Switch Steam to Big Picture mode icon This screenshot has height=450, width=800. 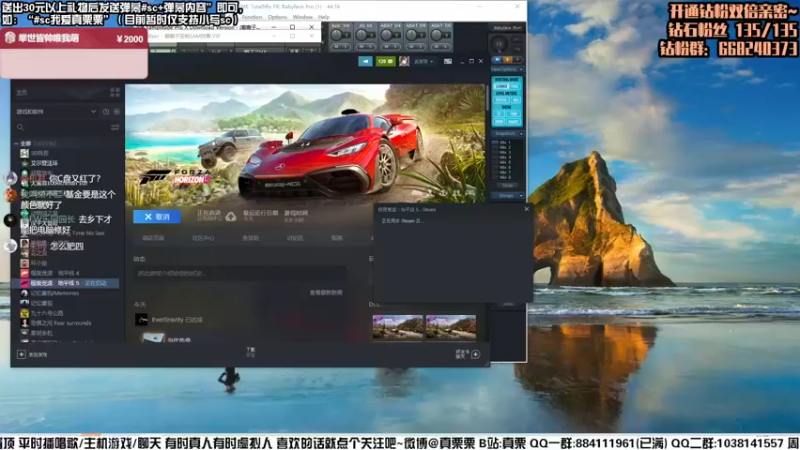tap(447, 61)
